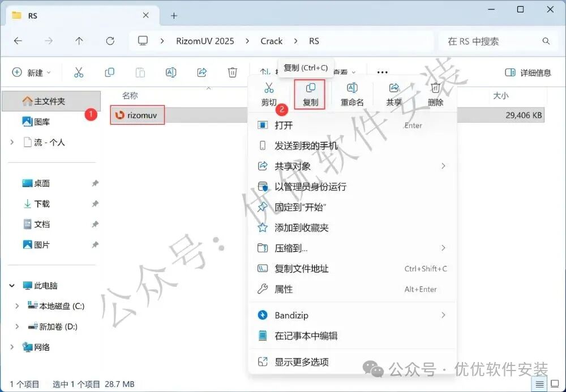
Task: Click chevron after Crack in path
Action: tap(296, 41)
